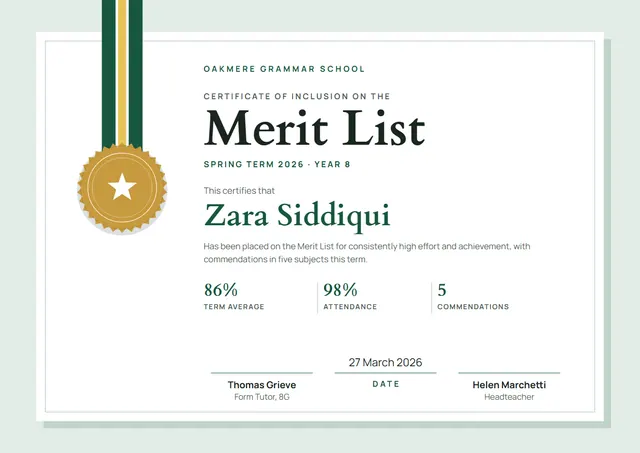Select the 'Oakmere Grammar School' heading
640x453 pixels.
284,69
